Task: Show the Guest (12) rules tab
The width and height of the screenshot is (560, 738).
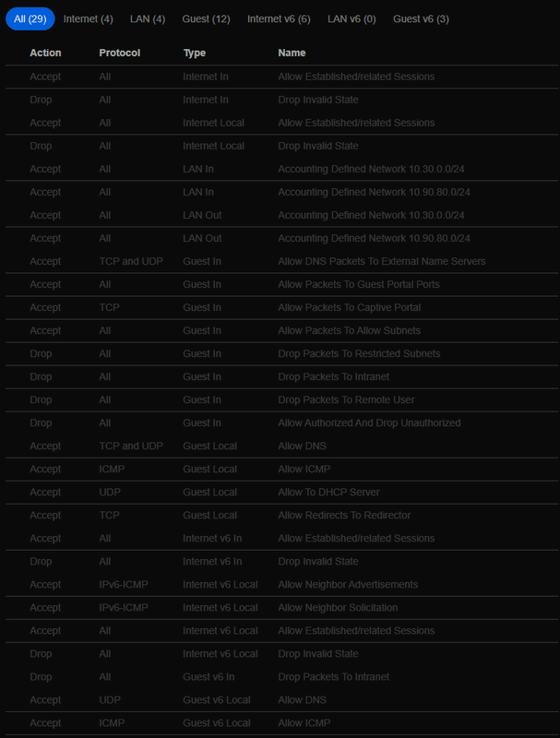Action: 206,18
